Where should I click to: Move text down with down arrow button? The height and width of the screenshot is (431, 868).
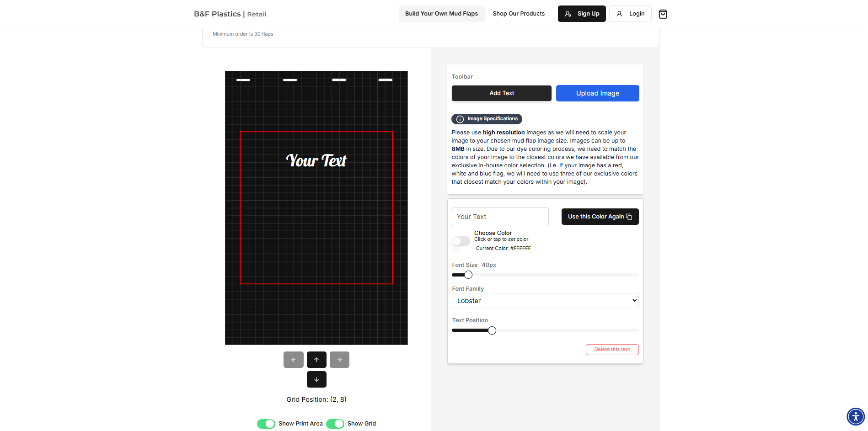[x=316, y=379]
